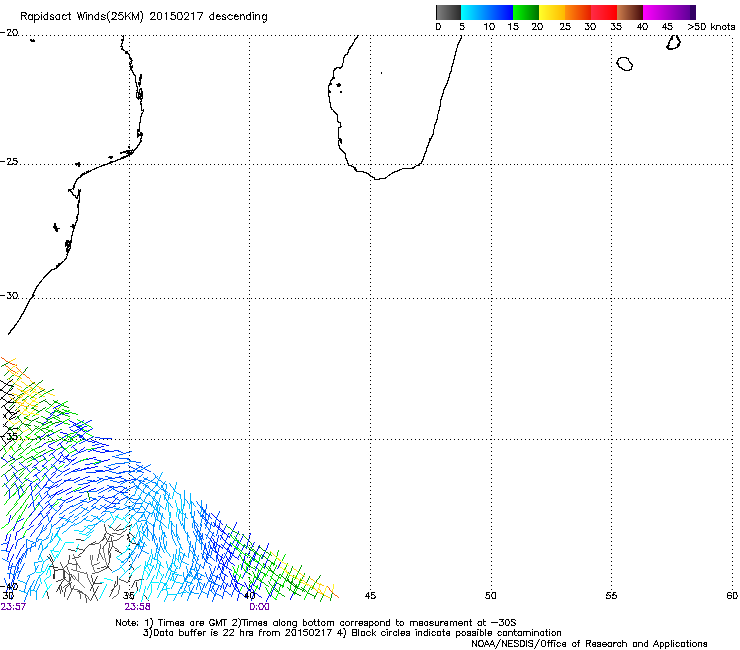Image resolution: width=740 pixels, height=650 pixels.
Task: Pick the orange 25-30 knots legend color
Action: pyautogui.click(x=578, y=12)
